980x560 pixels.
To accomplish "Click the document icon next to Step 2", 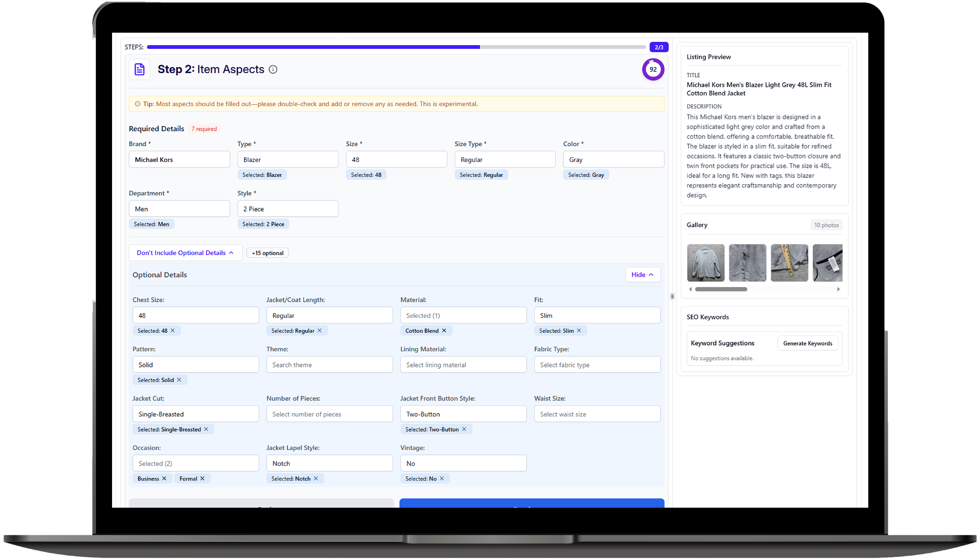I will pyautogui.click(x=139, y=69).
